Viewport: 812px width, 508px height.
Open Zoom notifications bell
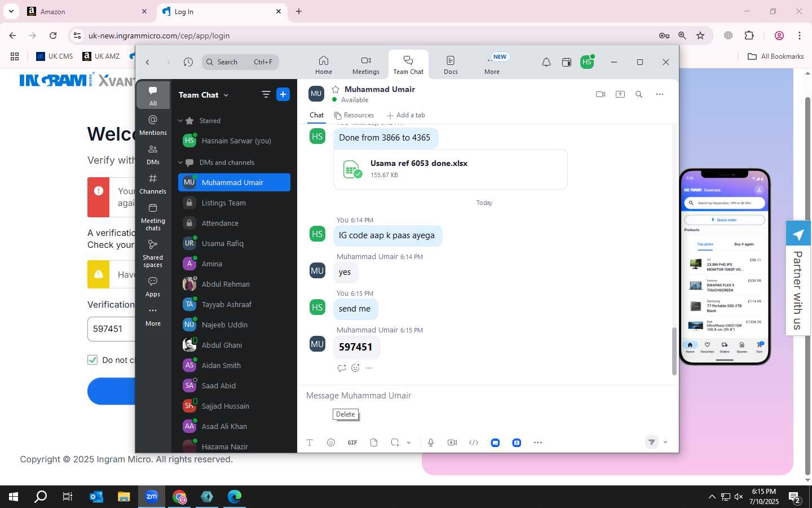coord(546,62)
